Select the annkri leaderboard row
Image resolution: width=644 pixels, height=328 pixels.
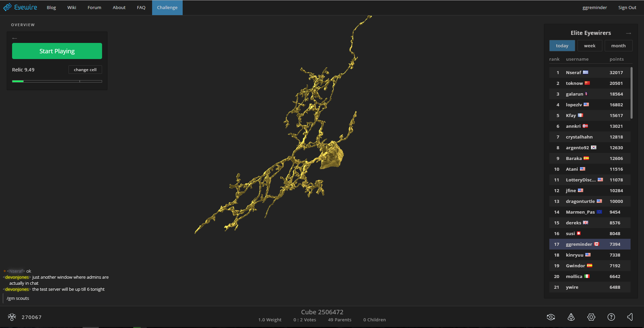[590, 126]
